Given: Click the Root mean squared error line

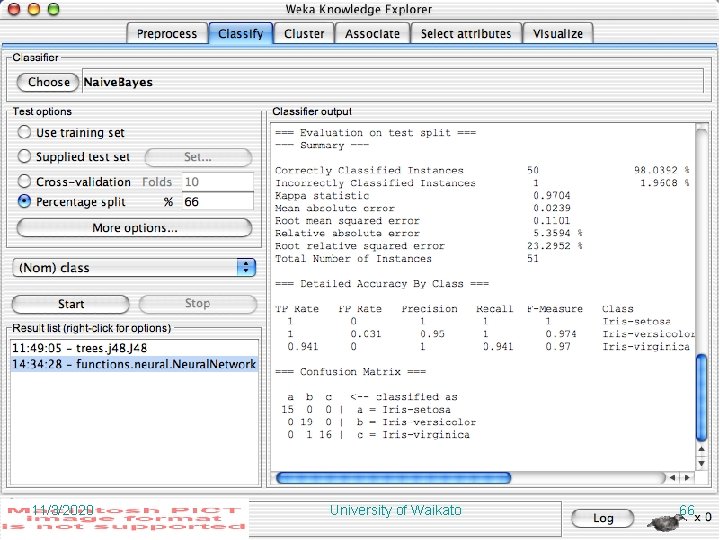Looking at the screenshot, I should coord(423,221).
